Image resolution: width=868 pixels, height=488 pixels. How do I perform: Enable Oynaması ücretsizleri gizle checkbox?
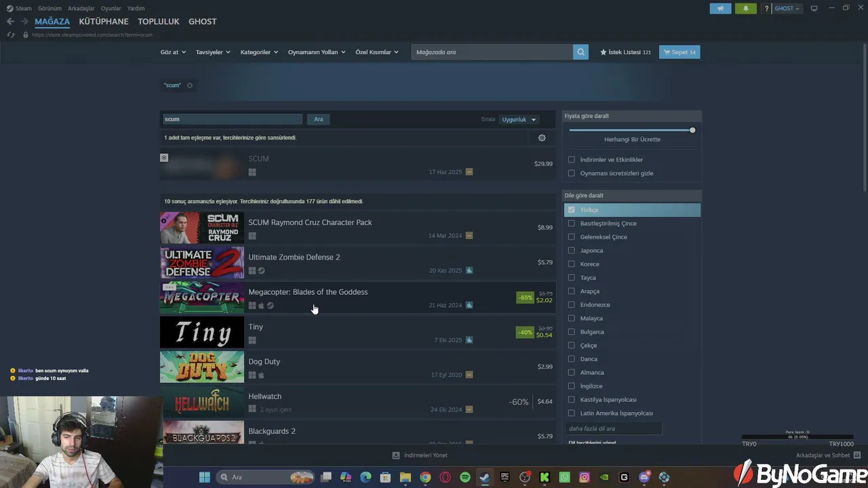tap(572, 174)
